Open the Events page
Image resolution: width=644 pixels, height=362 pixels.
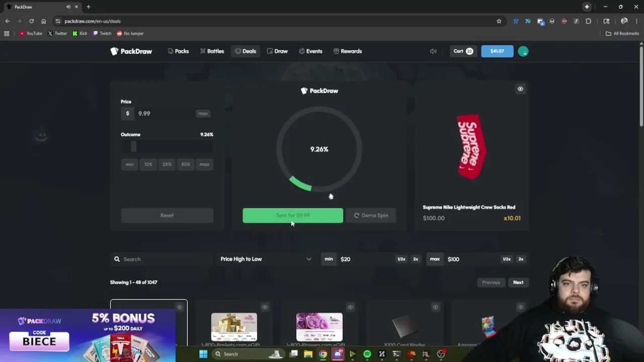coord(310,51)
